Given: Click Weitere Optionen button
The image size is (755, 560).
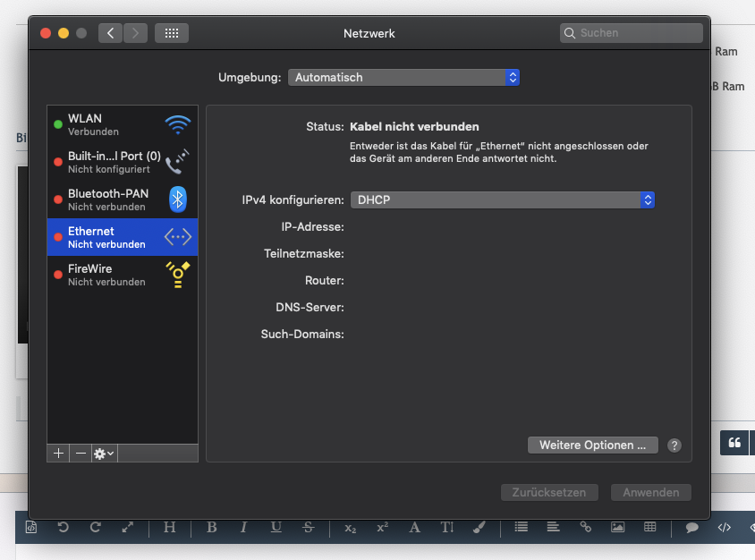Looking at the screenshot, I should (x=593, y=445).
